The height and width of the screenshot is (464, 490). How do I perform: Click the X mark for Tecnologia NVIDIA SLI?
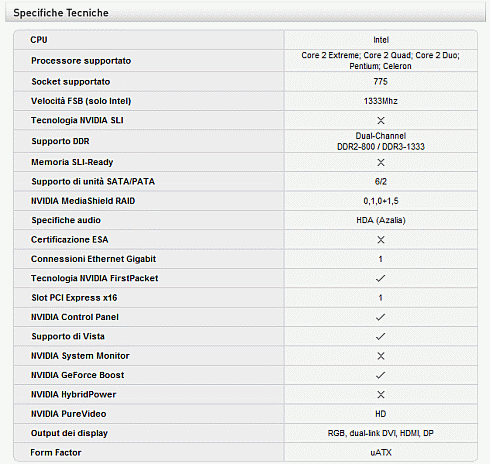(x=381, y=120)
